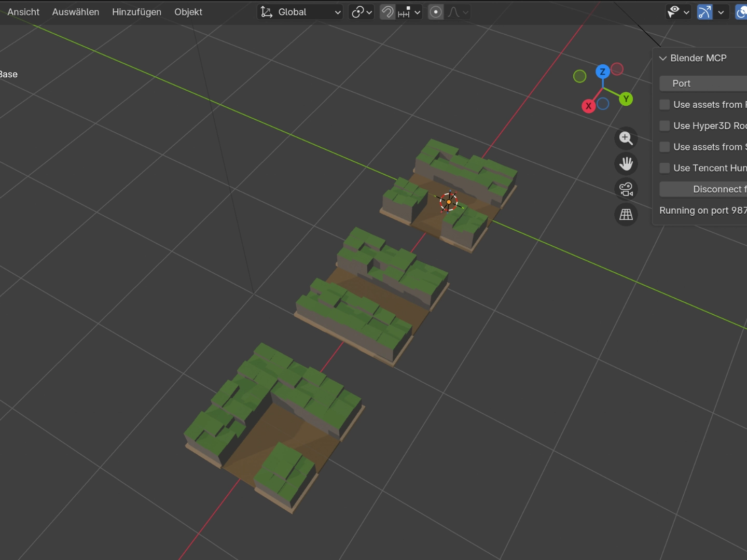Open the Auswählen menu
Viewport: 747px width, 560px height.
76,12
